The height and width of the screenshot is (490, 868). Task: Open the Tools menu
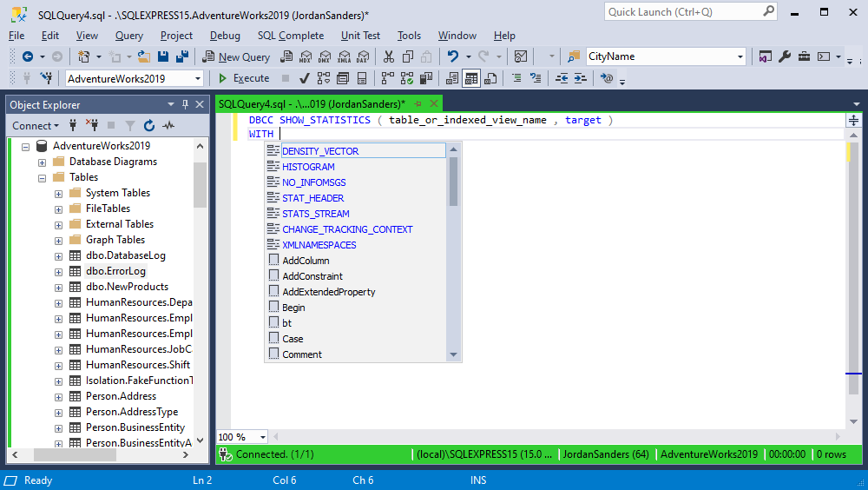point(409,36)
